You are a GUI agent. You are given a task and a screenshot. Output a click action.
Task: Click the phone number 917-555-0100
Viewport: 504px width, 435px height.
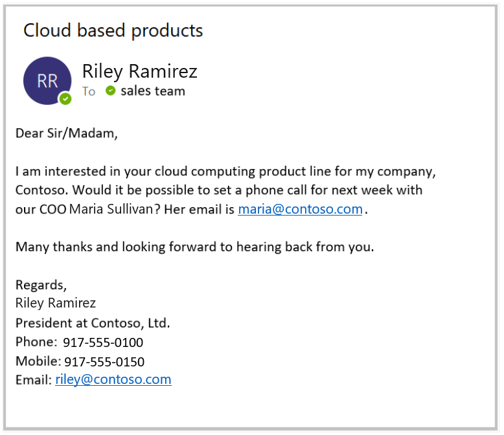[103, 342]
